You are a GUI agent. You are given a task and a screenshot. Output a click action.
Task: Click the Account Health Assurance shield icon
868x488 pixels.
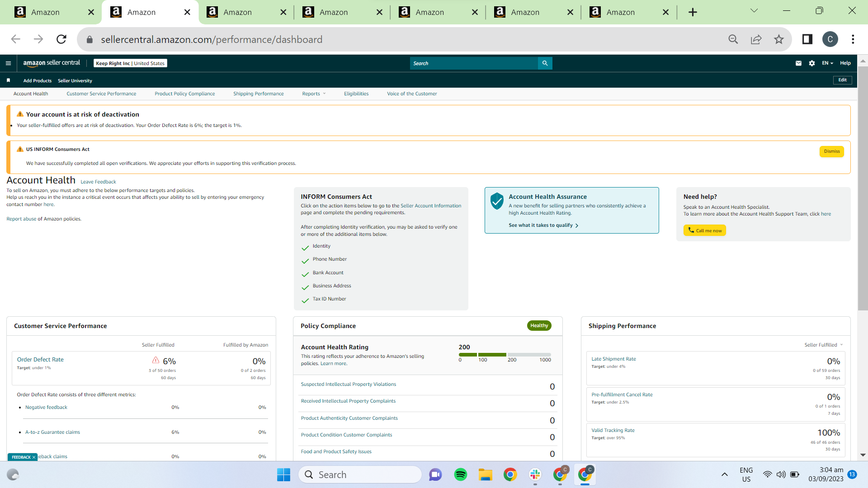pyautogui.click(x=497, y=201)
